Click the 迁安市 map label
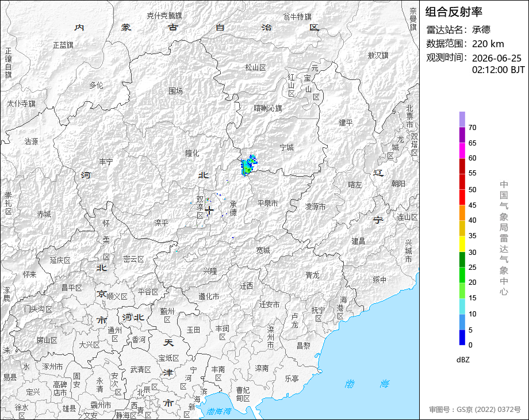This screenshot has width=529, height=420. tap(270, 304)
